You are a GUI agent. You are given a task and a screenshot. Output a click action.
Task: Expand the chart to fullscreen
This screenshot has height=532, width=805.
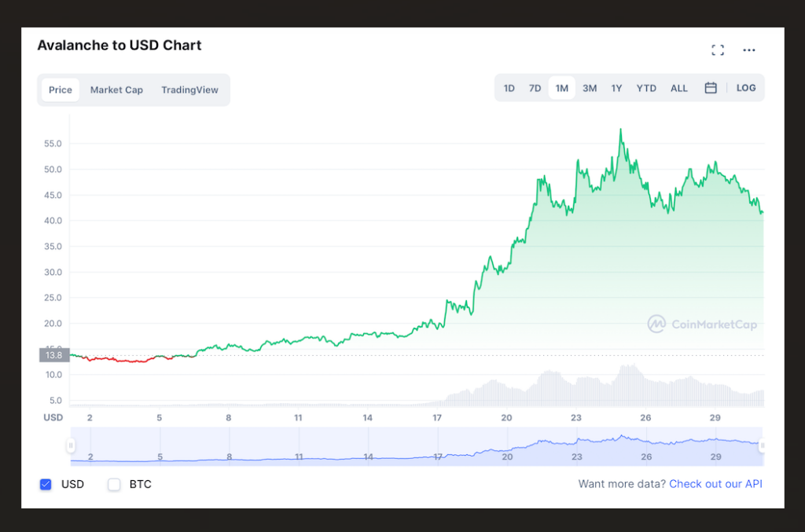(x=717, y=50)
